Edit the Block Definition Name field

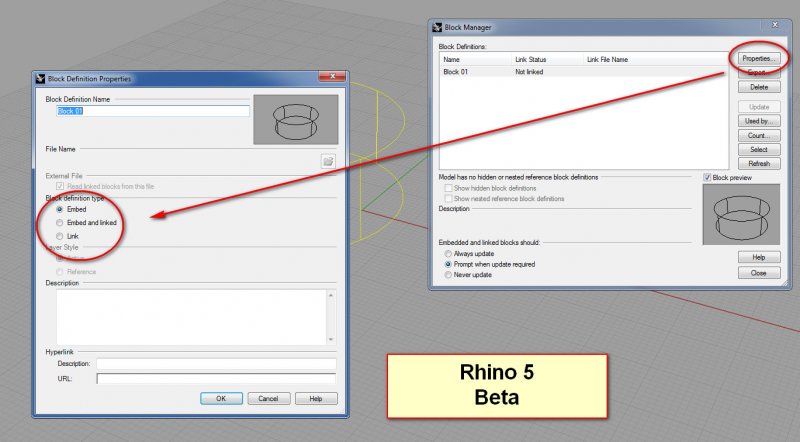pos(153,111)
